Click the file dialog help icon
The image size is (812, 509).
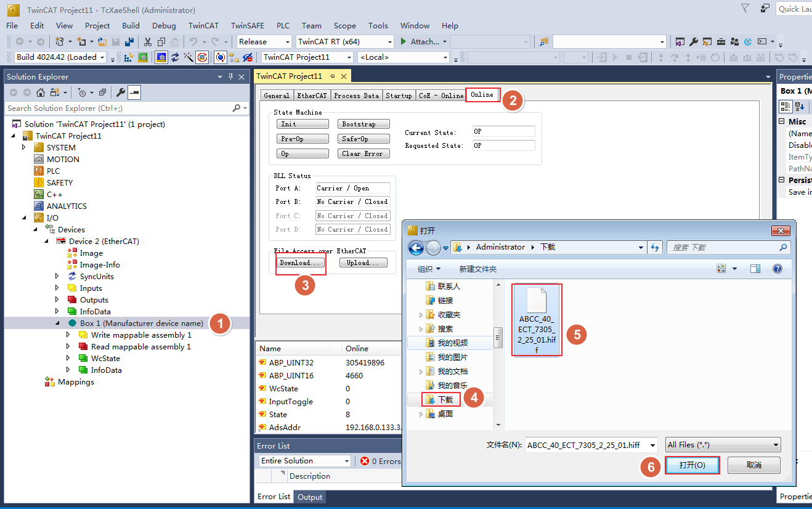pyautogui.click(x=777, y=269)
